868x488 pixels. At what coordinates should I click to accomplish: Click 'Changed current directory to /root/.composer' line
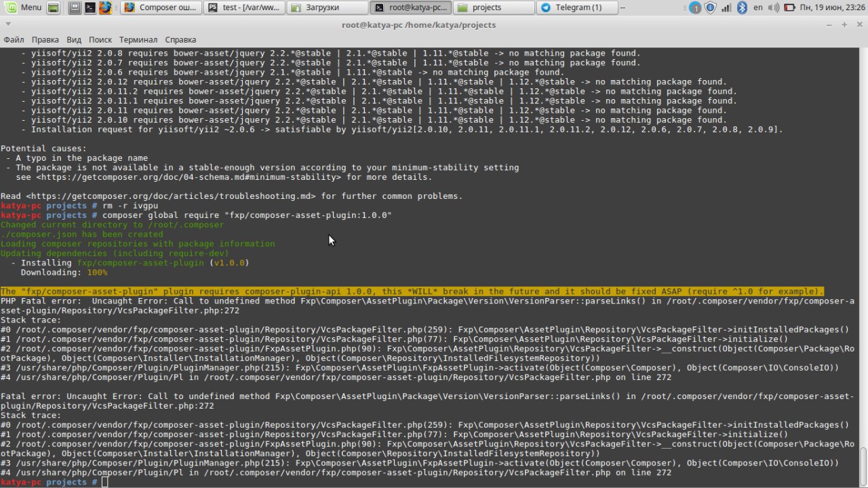point(112,224)
